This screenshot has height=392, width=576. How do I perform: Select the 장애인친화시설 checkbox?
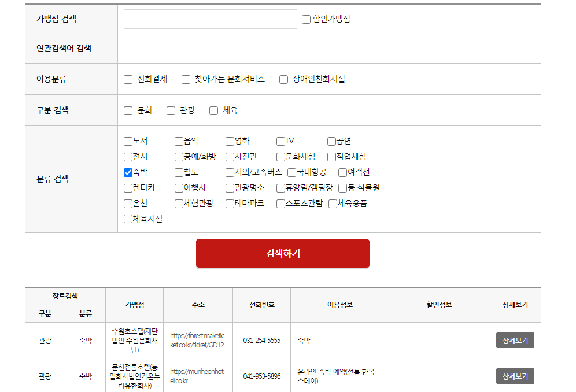click(283, 79)
